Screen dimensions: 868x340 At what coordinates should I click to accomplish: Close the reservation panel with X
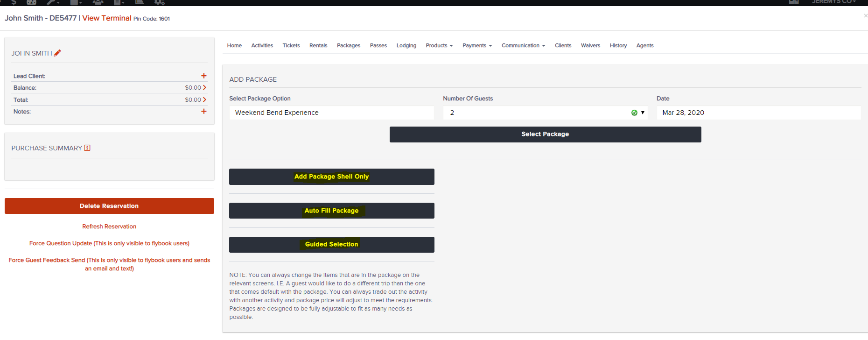click(x=865, y=16)
